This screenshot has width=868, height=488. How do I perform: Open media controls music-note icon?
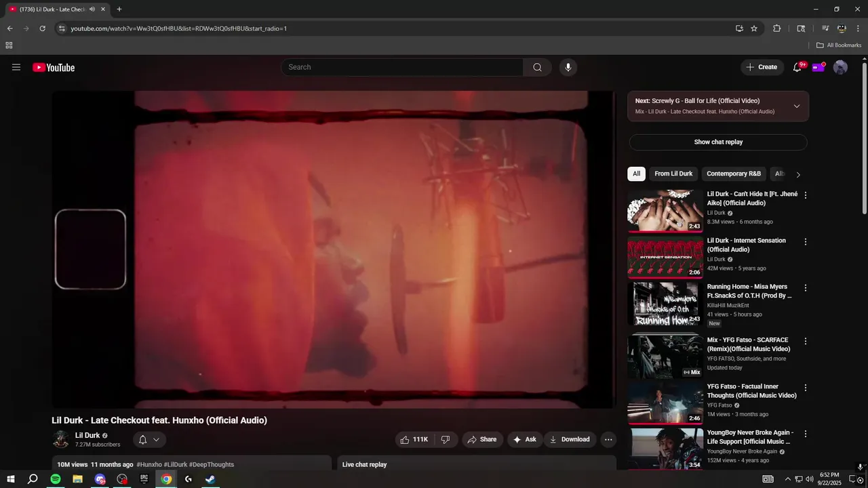pyautogui.click(x=825, y=28)
